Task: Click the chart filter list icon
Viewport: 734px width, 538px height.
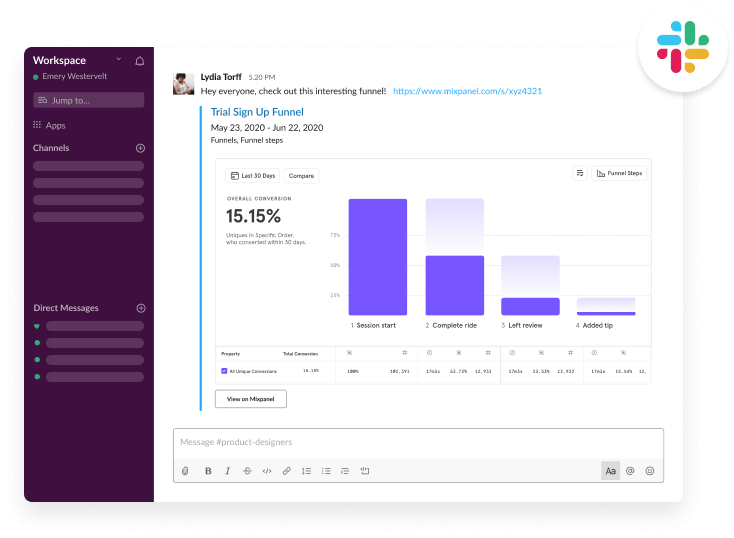Action: click(580, 173)
